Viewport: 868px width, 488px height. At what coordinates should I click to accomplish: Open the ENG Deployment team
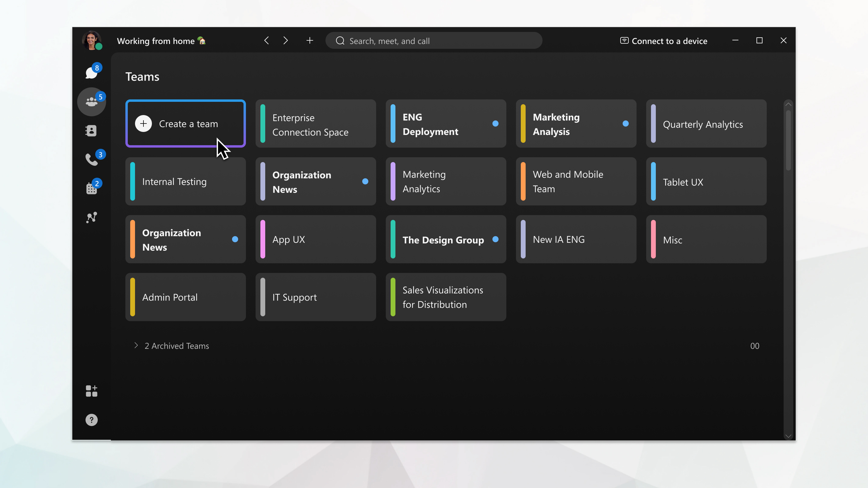click(x=446, y=124)
